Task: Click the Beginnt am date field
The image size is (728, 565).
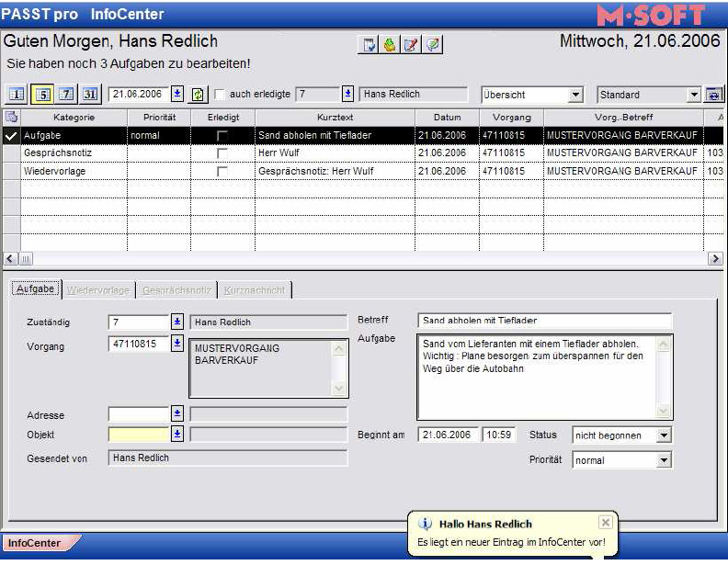Action: (448, 435)
